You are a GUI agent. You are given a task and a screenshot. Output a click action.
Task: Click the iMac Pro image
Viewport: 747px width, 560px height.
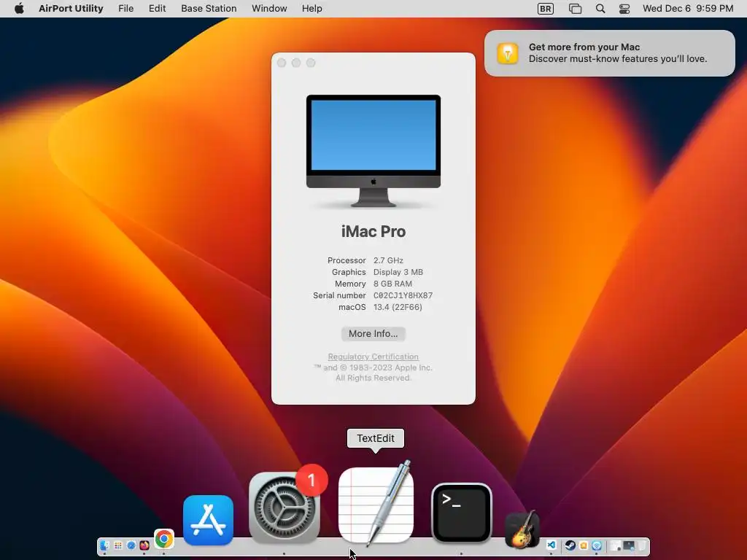click(x=373, y=151)
